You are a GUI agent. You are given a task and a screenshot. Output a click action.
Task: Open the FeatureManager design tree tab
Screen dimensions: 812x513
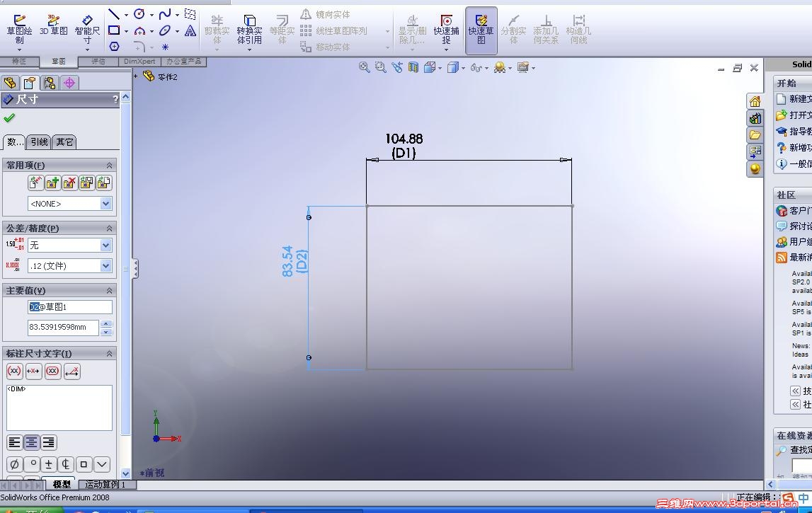[x=10, y=83]
